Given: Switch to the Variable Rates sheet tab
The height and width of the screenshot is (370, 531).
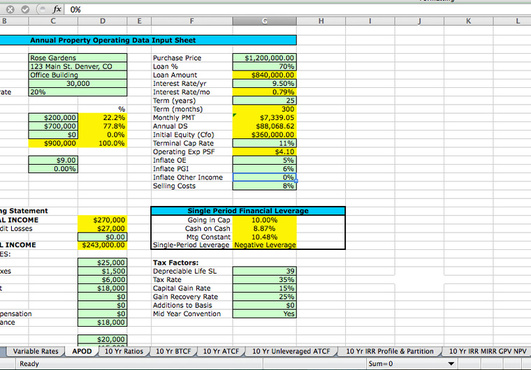Looking at the screenshot, I should point(35,351).
